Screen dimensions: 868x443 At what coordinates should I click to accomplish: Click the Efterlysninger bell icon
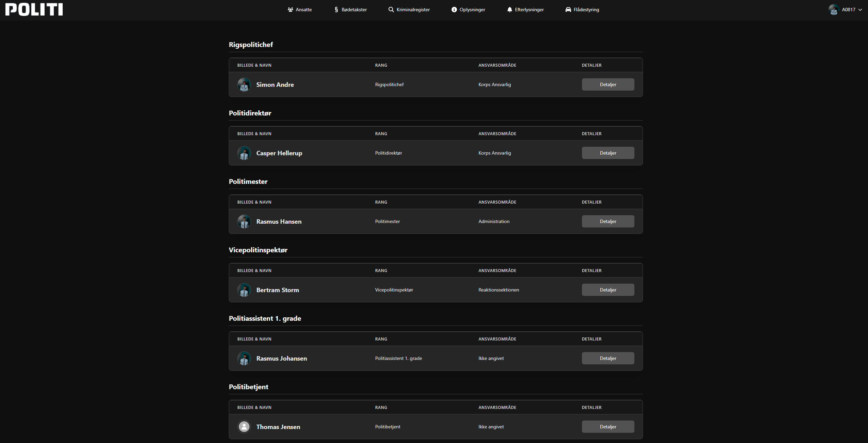[x=509, y=10]
